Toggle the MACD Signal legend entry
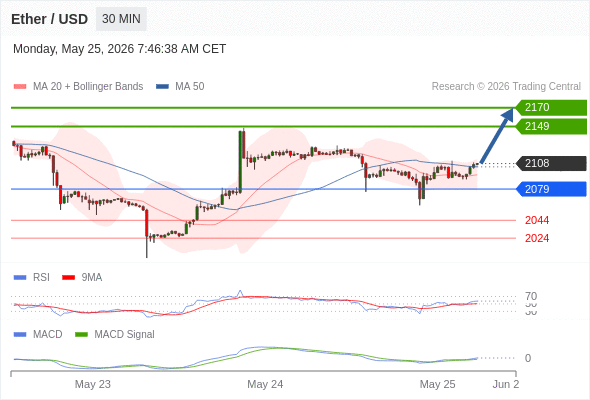Screen dimensions: 590x400 pos(115,335)
